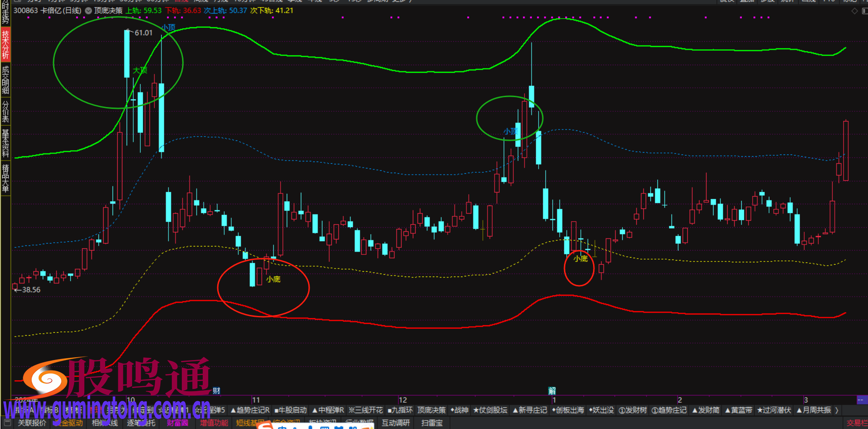Click the diamond icon at the chart's top right

pyautogui.click(x=854, y=11)
